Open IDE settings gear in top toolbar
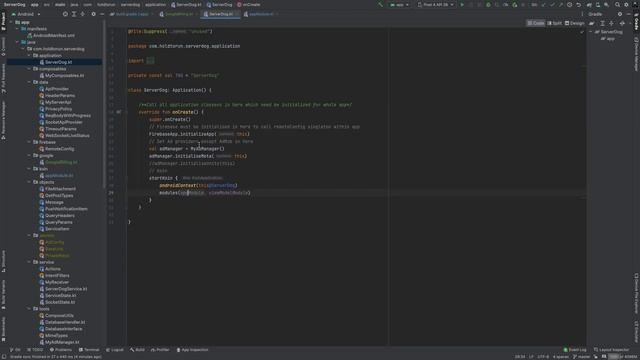Screen dimensions: 640x360 click(626, 5)
